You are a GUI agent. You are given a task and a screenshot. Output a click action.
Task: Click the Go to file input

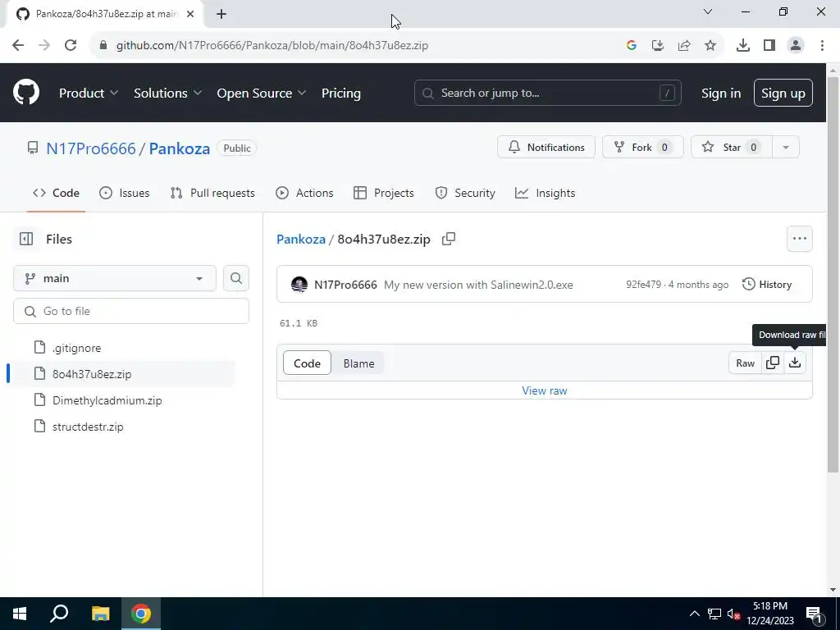click(x=131, y=311)
